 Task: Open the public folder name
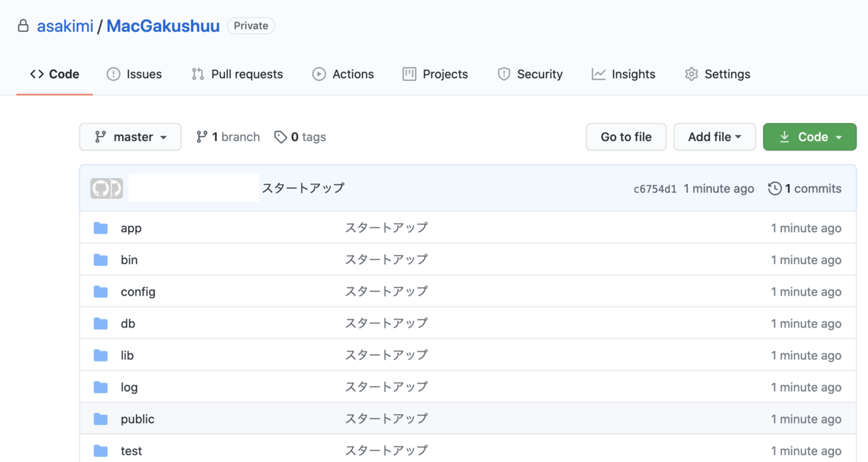click(137, 419)
